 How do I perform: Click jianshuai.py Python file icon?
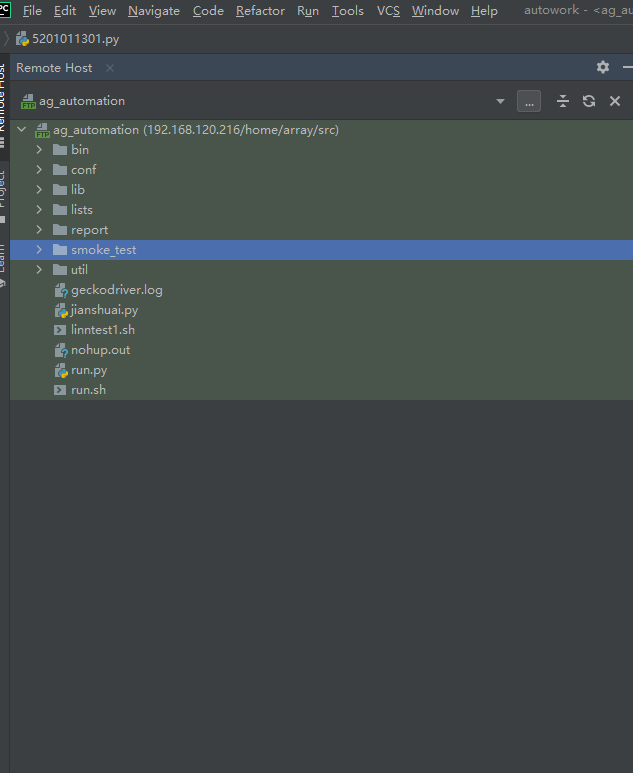(61, 311)
